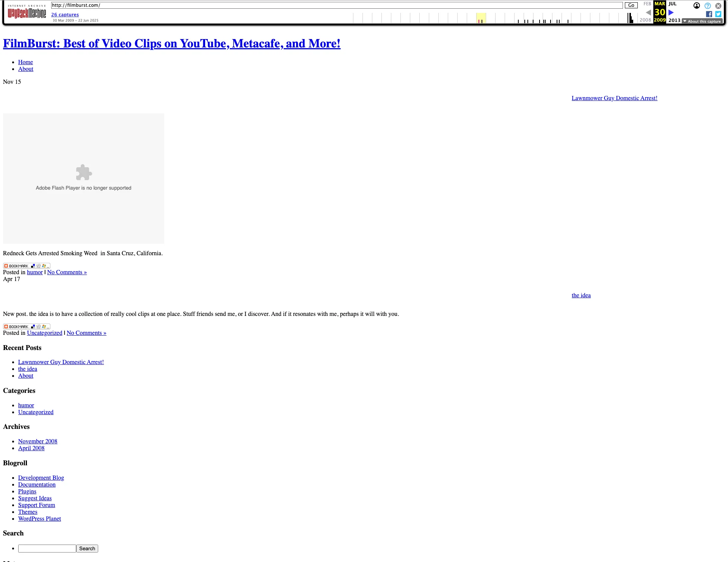The width and height of the screenshot is (728, 562).
Task: Click the blog search text field
Action: (47, 548)
